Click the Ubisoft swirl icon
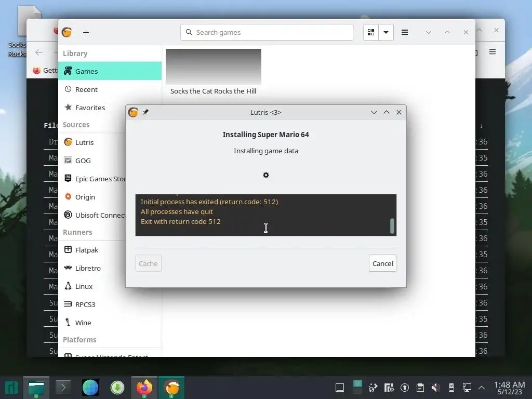 tap(68, 215)
